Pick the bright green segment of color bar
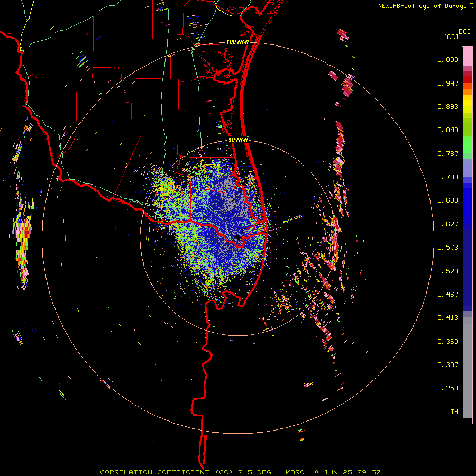 coord(467,144)
